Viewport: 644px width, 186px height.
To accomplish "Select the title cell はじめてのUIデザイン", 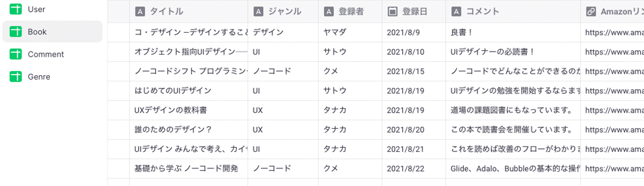I will point(173,91).
